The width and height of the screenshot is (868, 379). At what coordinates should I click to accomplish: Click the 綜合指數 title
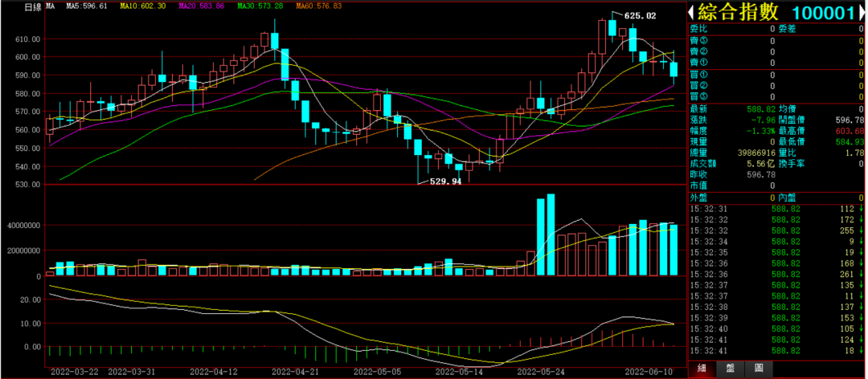(x=739, y=11)
